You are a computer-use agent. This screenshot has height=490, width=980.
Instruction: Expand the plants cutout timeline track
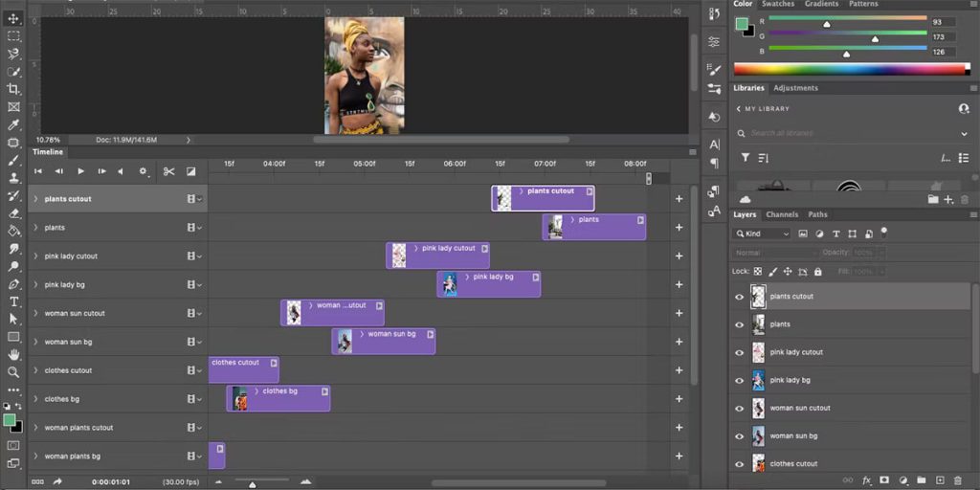click(35, 199)
